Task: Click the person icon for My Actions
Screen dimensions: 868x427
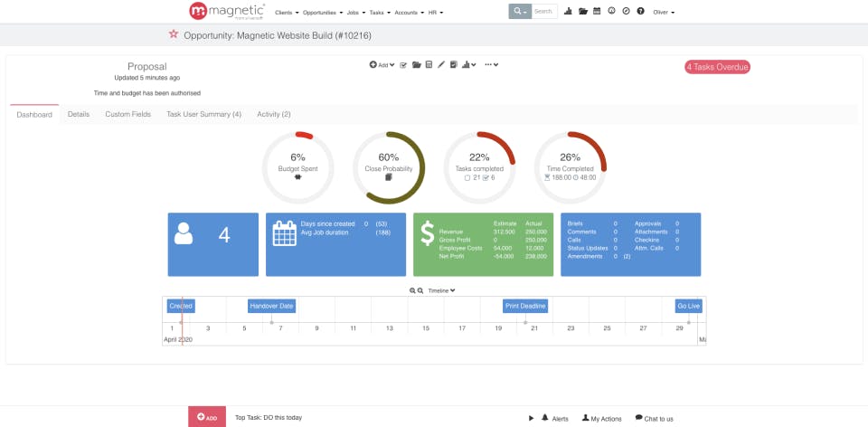Action: (x=586, y=418)
